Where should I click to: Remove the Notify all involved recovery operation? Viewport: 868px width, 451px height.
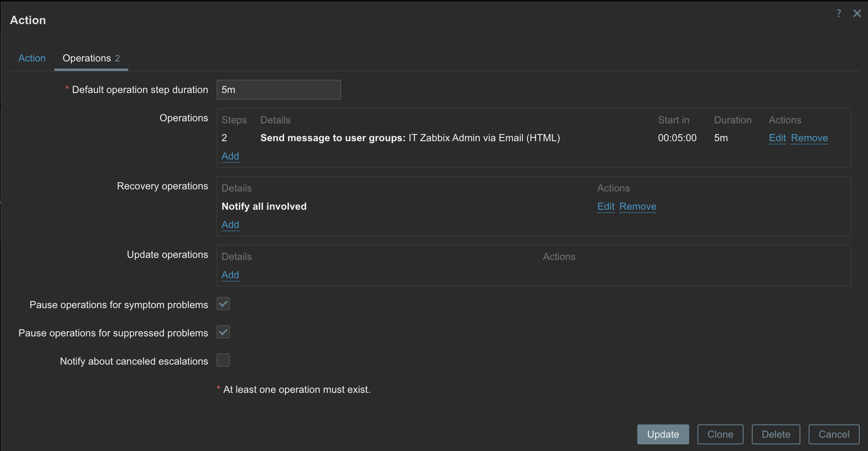(638, 206)
